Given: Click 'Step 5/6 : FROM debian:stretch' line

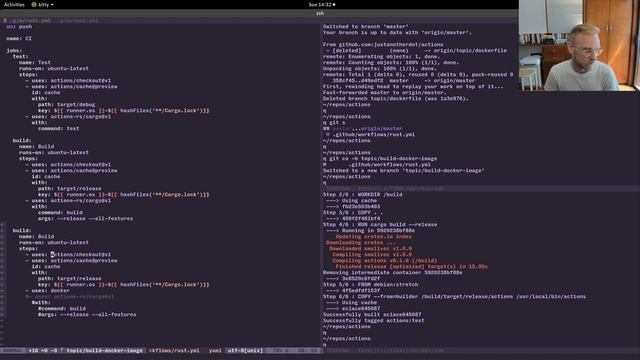Looking at the screenshot, I should pos(370,284).
